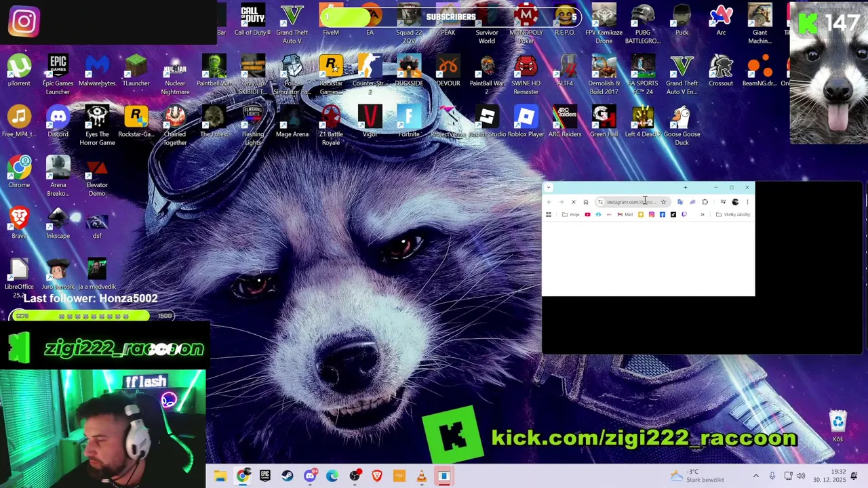This screenshot has width=868, height=488.
Task: Stop loading the page in Chrome
Action: (574, 202)
